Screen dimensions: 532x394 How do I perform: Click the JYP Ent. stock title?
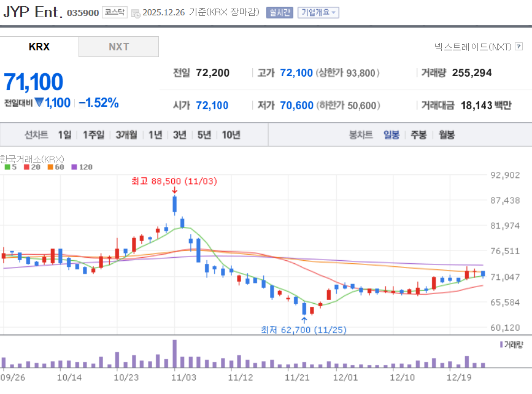click(33, 12)
